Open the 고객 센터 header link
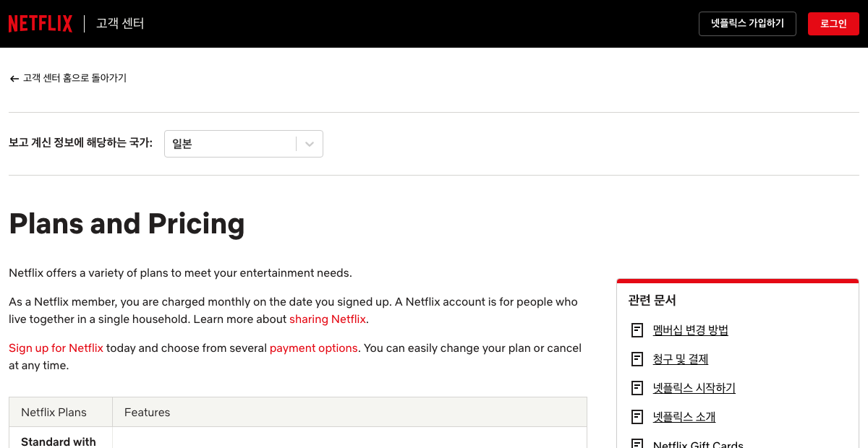The image size is (868, 448). 120,24
